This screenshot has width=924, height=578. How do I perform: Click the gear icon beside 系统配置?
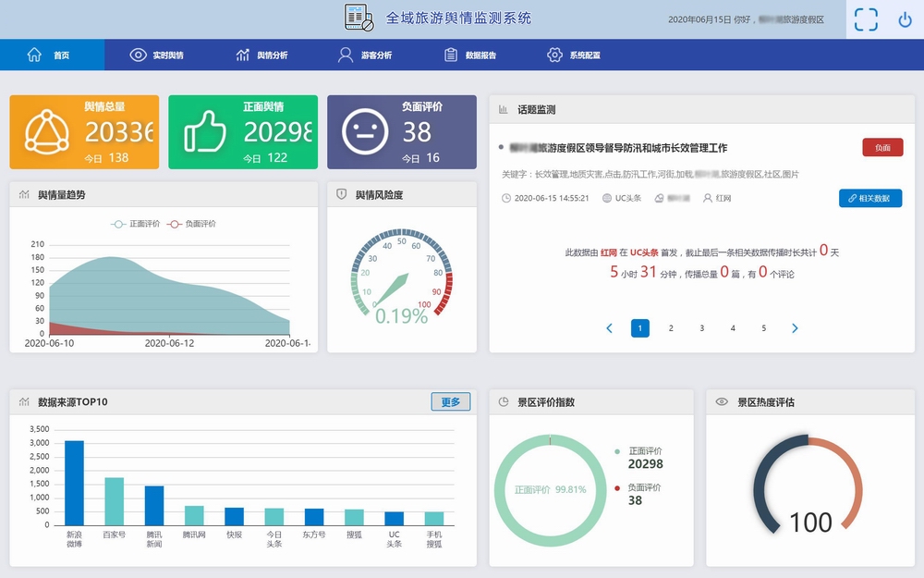(x=554, y=55)
